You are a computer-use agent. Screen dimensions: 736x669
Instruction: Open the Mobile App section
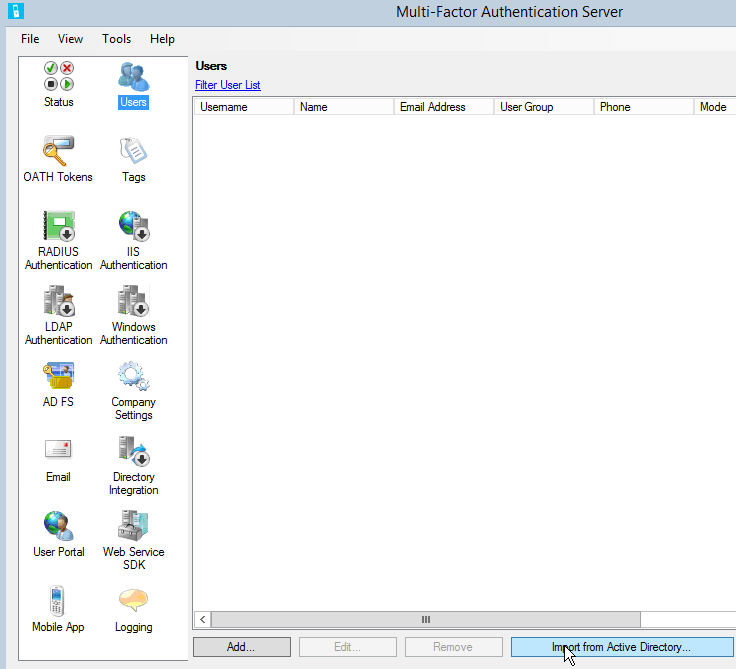click(x=58, y=602)
